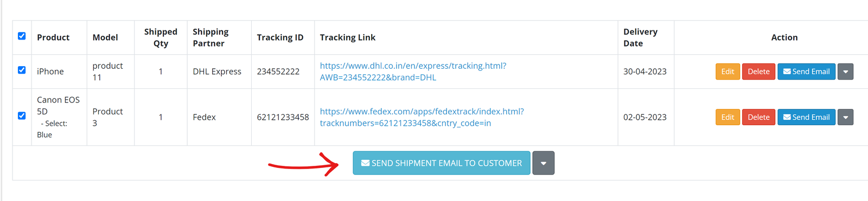Send Email for the iPhone shipment
868x201 pixels.
(x=806, y=72)
